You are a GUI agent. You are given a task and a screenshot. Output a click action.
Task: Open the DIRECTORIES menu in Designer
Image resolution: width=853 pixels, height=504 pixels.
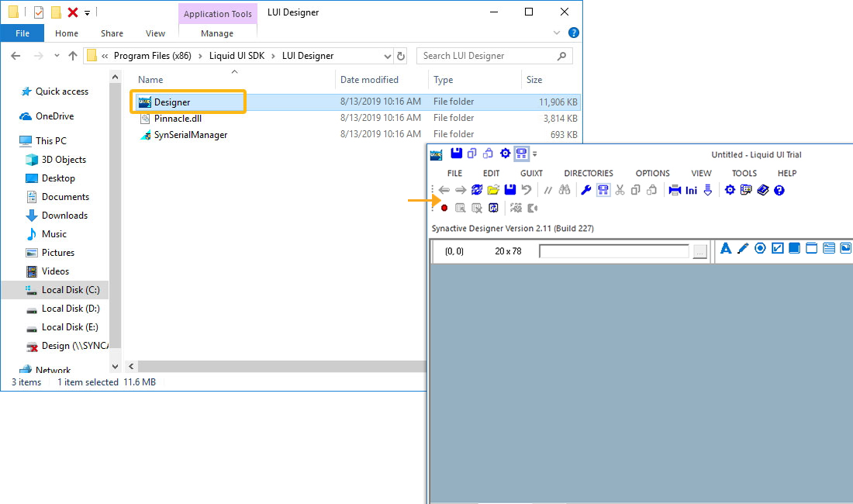point(589,173)
